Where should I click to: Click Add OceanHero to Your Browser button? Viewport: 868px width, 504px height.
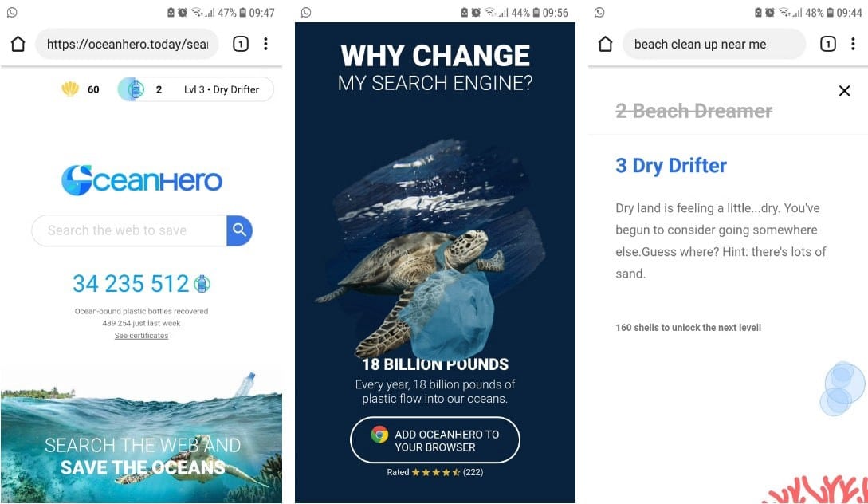[435, 440]
